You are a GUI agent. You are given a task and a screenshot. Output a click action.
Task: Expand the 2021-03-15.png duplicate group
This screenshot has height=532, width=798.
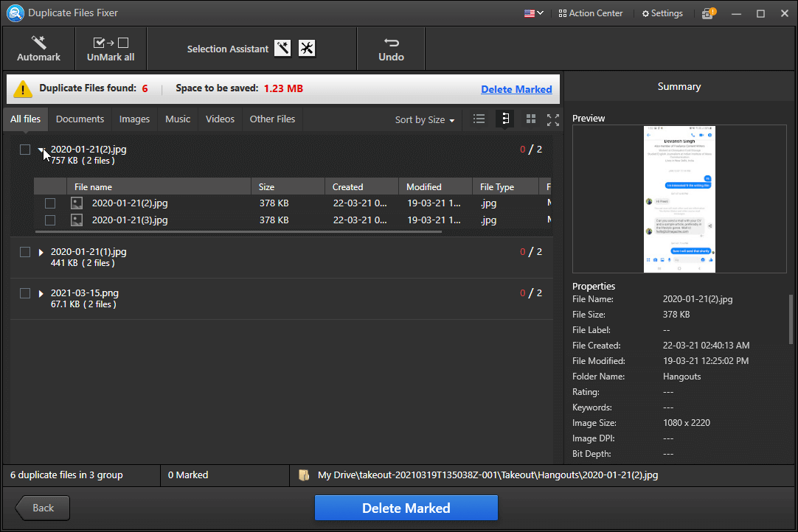click(41, 294)
